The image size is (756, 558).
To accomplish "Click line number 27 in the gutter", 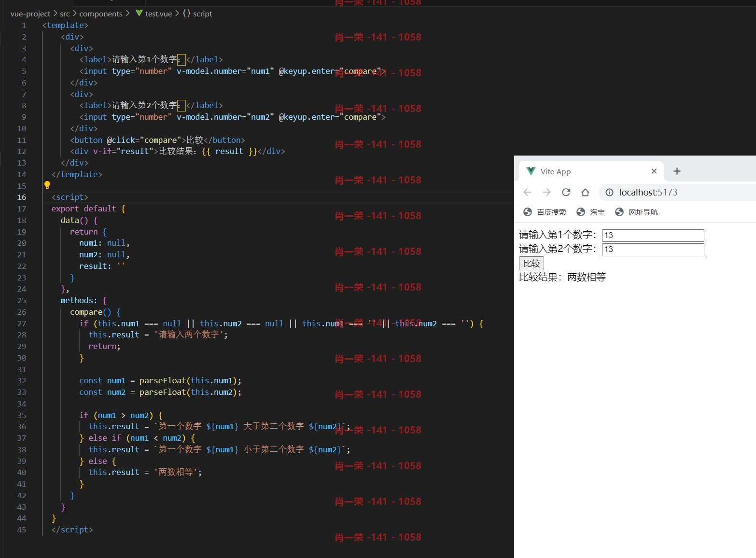I will [x=22, y=323].
